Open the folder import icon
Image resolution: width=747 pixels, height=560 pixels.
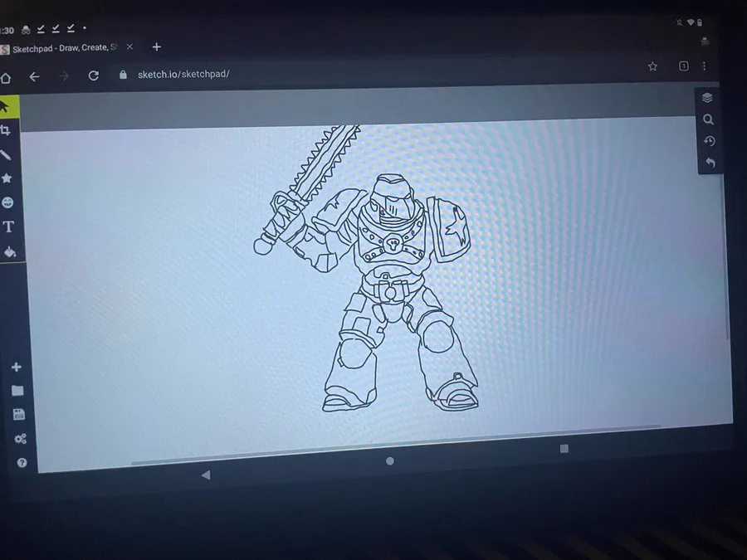(x=17, y=391)
